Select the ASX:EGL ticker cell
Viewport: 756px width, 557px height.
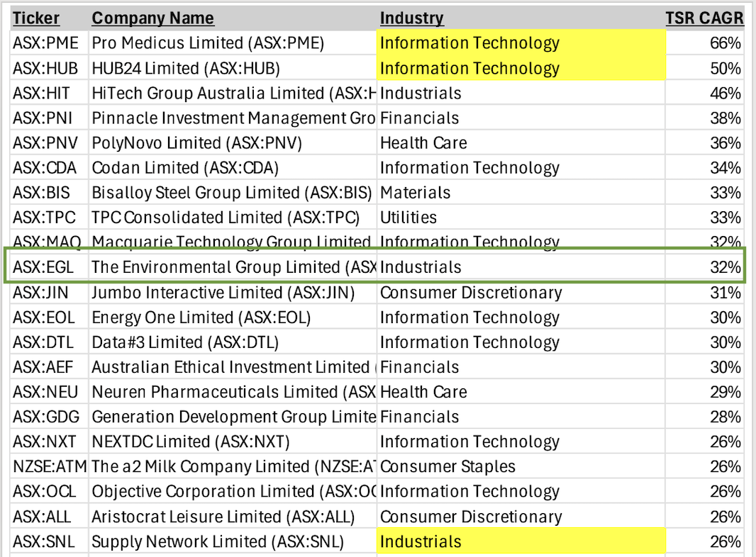point(43,268)
